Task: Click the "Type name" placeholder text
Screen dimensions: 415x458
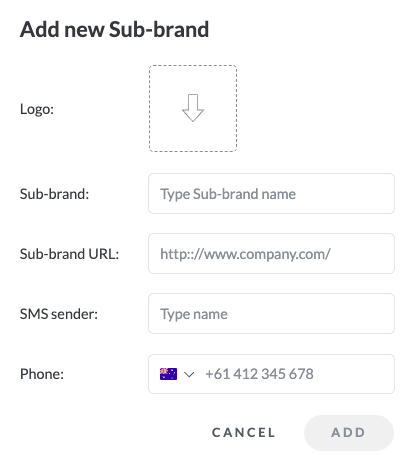Action: 194,314
